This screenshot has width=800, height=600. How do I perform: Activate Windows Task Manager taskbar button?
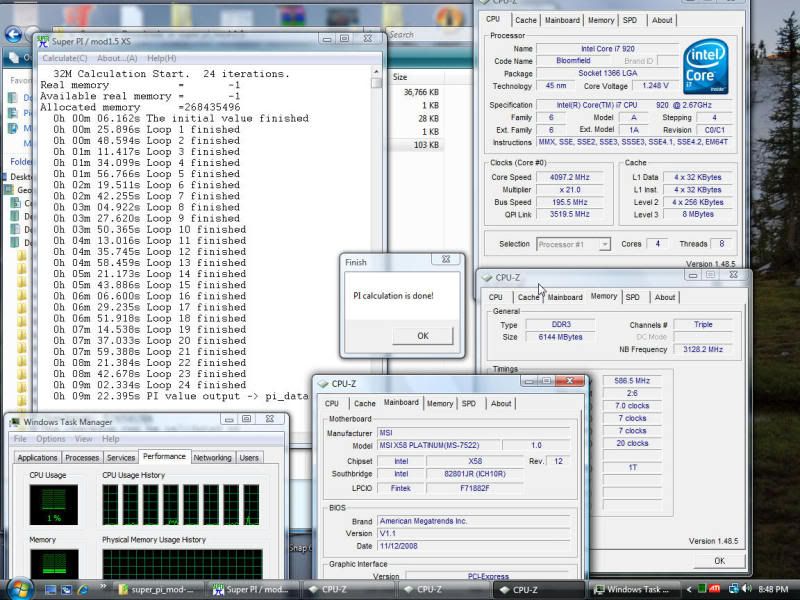click(632, 590)
